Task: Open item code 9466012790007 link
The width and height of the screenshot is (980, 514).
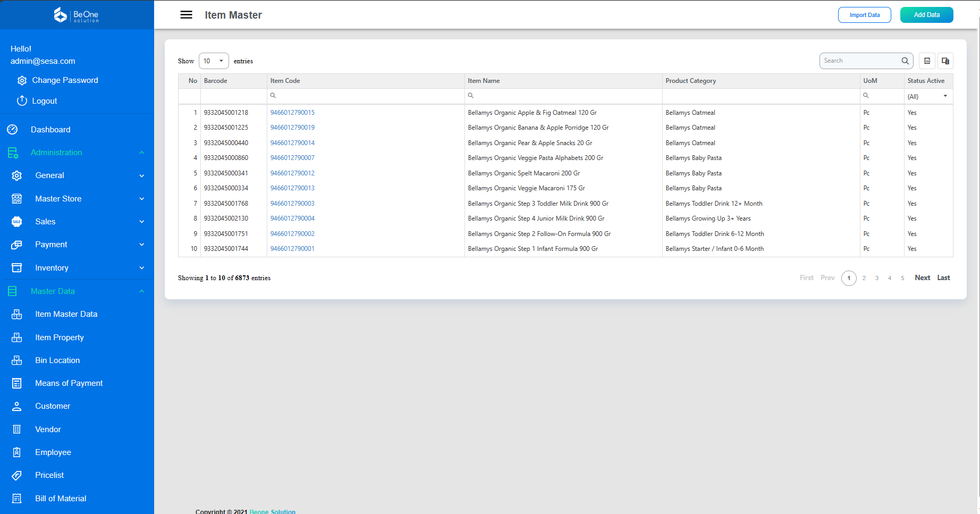Action: 292,158
